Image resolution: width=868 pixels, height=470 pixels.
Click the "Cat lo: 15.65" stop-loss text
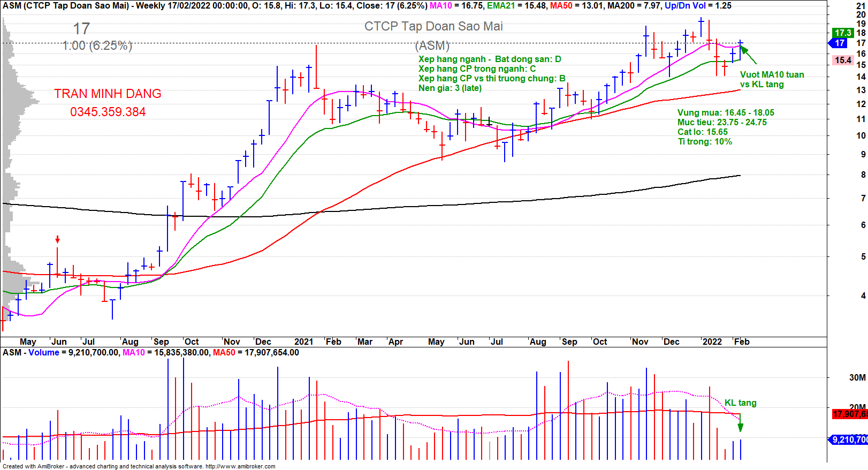703,132
